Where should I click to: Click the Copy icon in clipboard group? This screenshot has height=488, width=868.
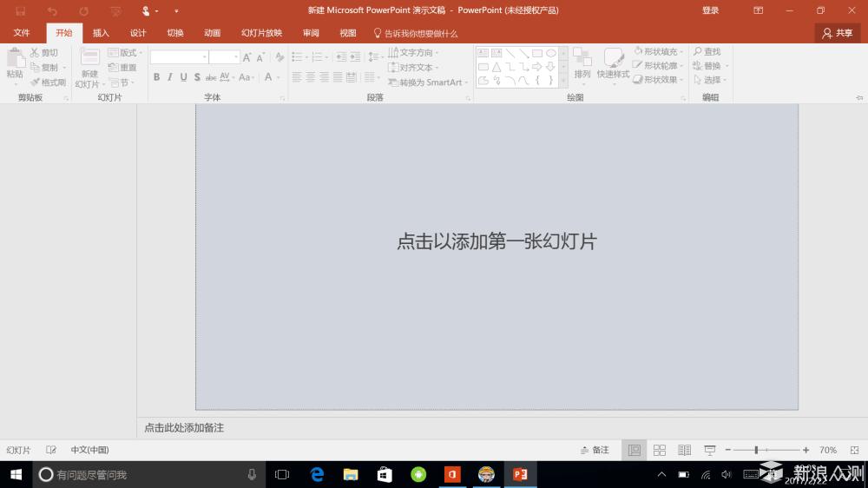(x=35, y=68)
